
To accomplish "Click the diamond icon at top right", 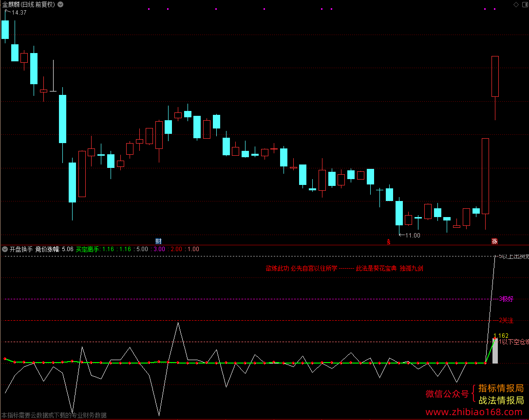I will click(516, 4).
